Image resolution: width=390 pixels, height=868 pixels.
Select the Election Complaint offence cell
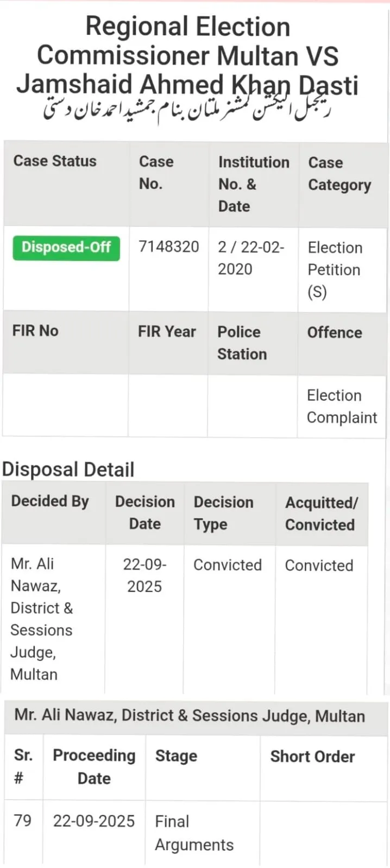click(342, 406)
